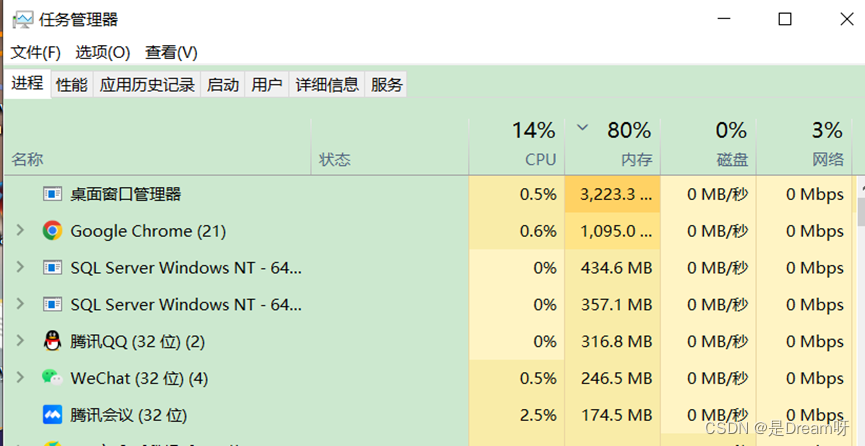This screenshot has height=446, width=865.
Task: Click the 434.6 MB memory cell
Action: point(612,268)
